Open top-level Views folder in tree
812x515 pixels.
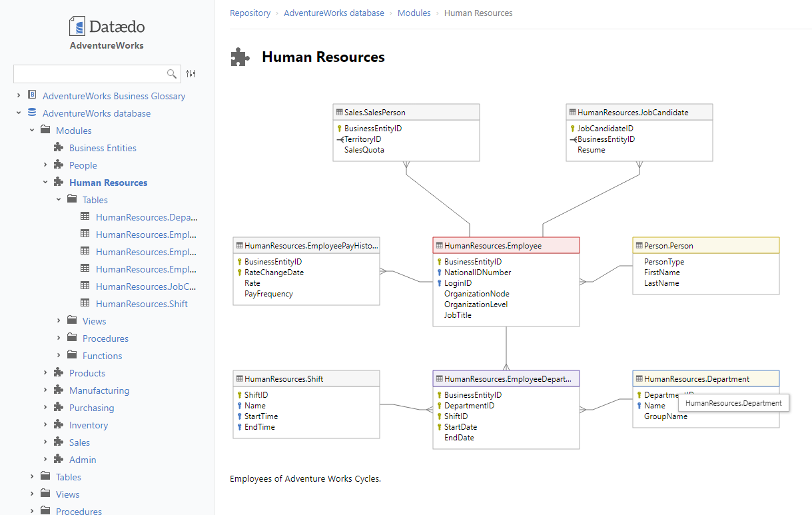point(68,494)
